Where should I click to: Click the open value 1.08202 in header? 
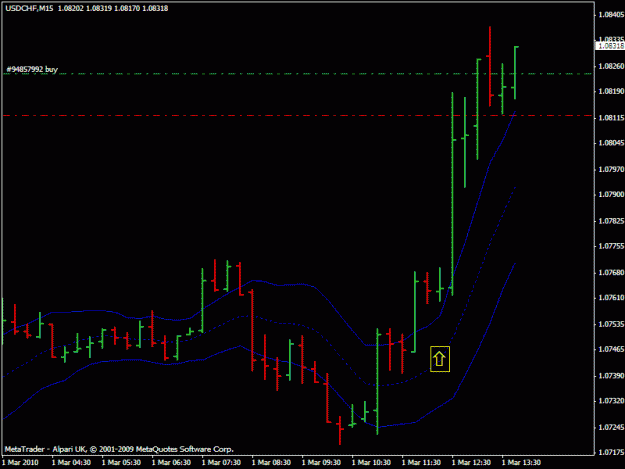[71, 8]
